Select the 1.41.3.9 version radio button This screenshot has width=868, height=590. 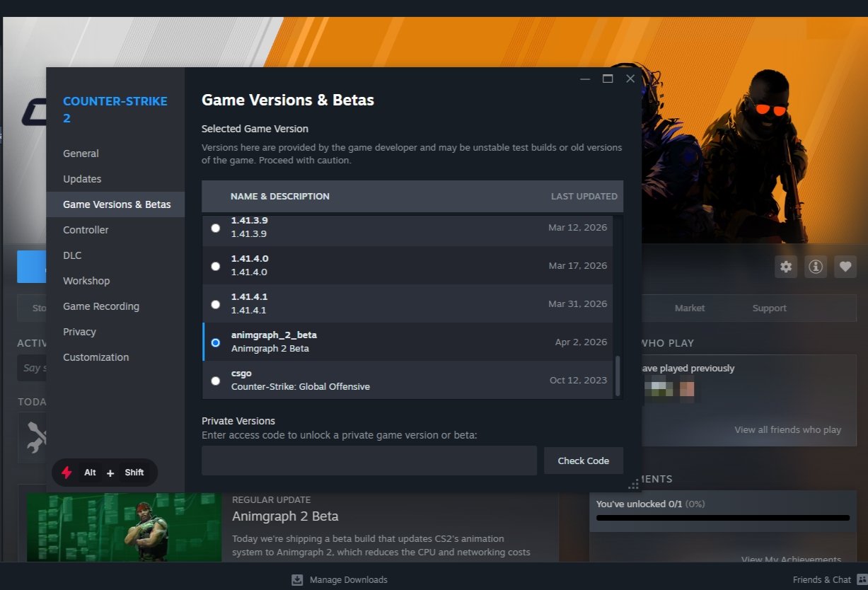(216, 228)
